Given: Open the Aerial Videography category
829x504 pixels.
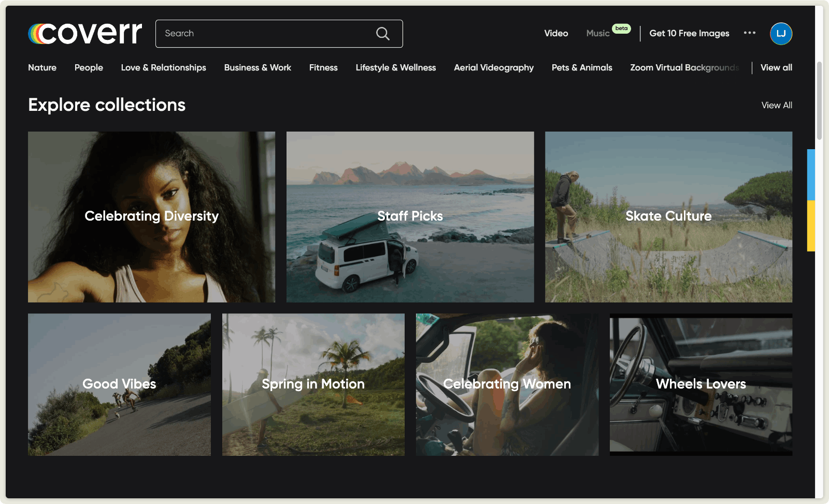Looking at the screenshot, I should [x=493, y=67].
